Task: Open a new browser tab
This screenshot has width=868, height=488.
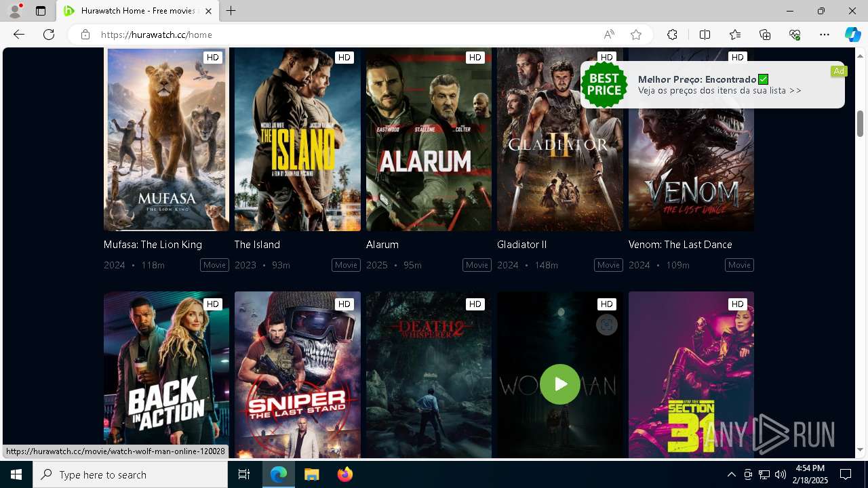Action: tap(231, 11)
